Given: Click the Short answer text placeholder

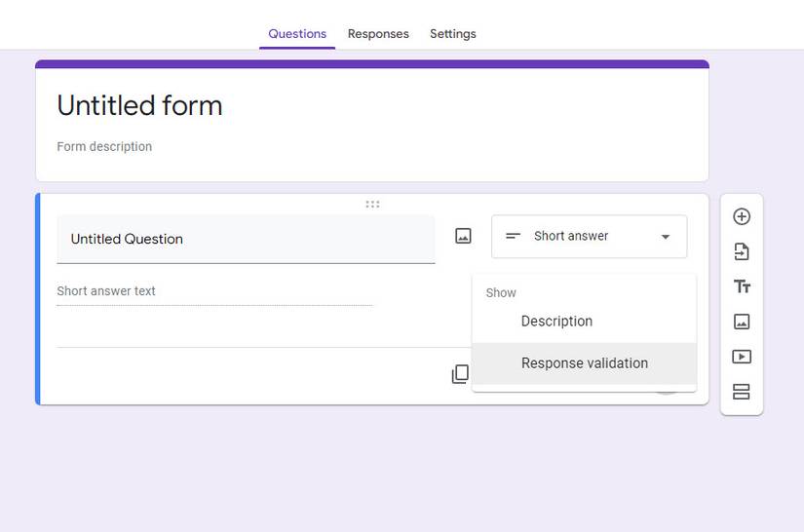Looking at the screenshot, I should 106,291.
